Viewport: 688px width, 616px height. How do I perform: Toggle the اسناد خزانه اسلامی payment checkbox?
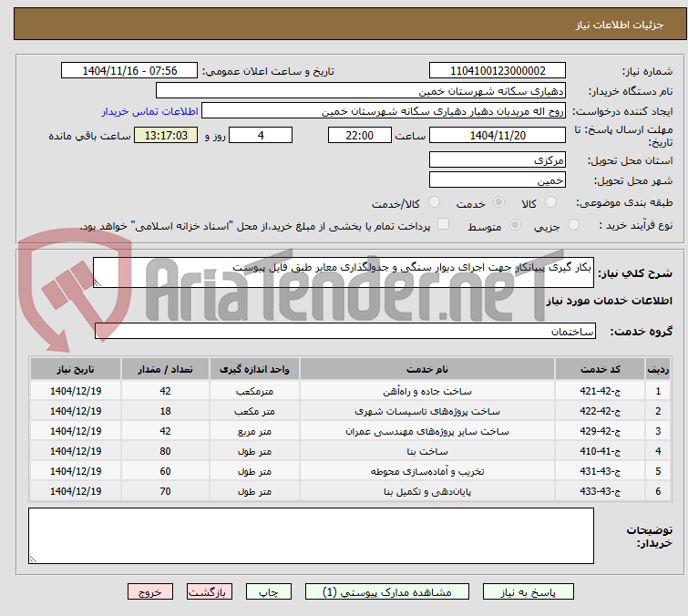point(444,224)
